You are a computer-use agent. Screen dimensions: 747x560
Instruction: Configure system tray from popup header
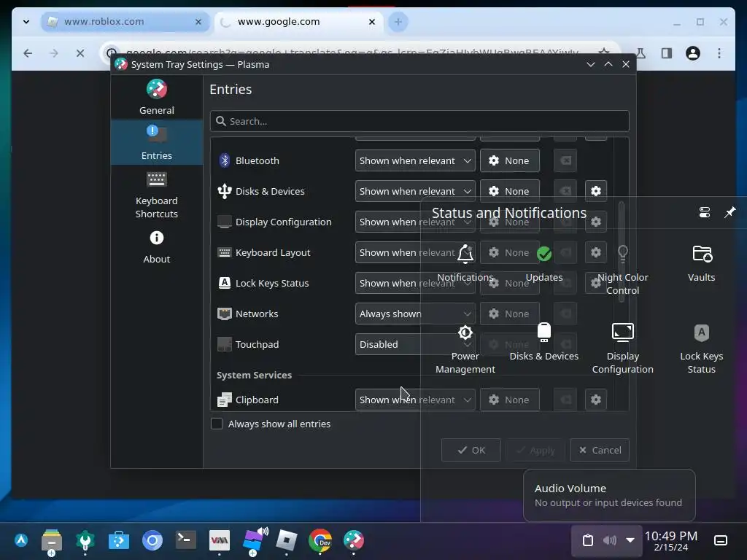point(705,212)
